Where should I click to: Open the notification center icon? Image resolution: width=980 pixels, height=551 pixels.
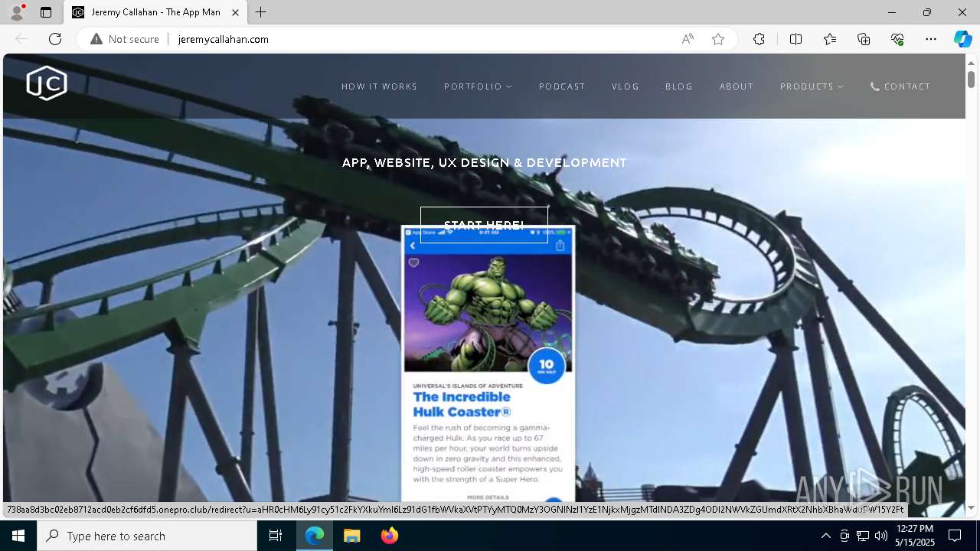coord(955,536)
